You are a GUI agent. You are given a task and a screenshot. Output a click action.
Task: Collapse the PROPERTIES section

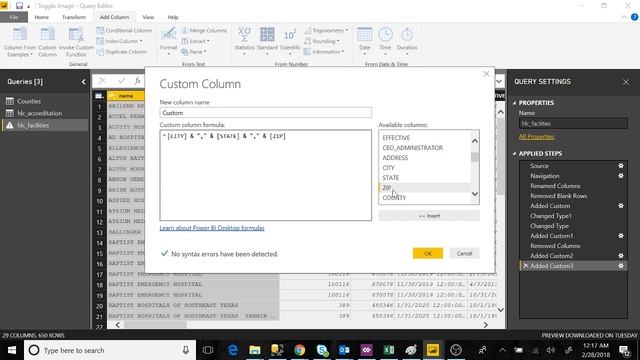[514, 103]
